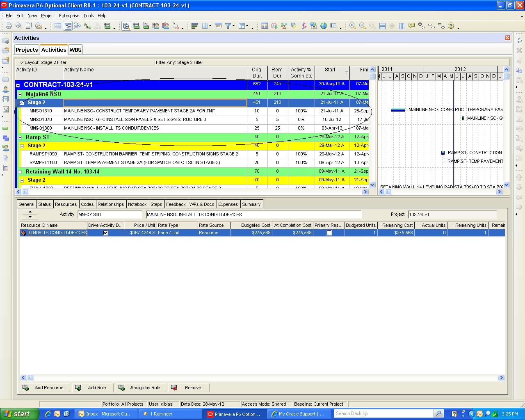525x420 pixels.
Task: Switch to the WBS tab
Action: click(75, 50)
